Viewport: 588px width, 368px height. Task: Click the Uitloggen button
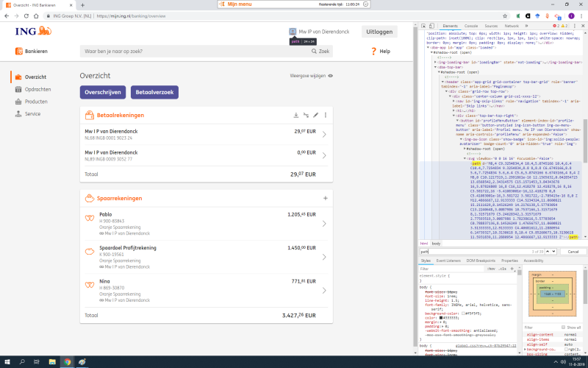pos(379,32)
